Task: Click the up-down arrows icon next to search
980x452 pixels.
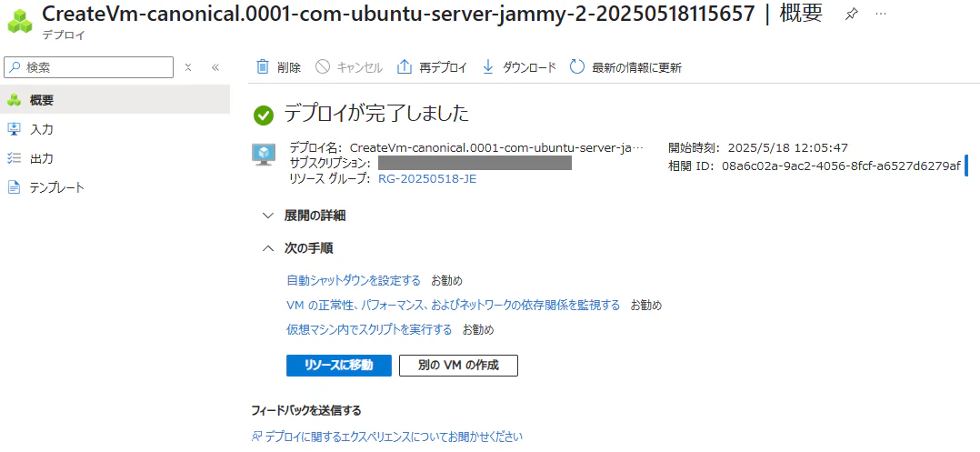Action: (188, 67)
